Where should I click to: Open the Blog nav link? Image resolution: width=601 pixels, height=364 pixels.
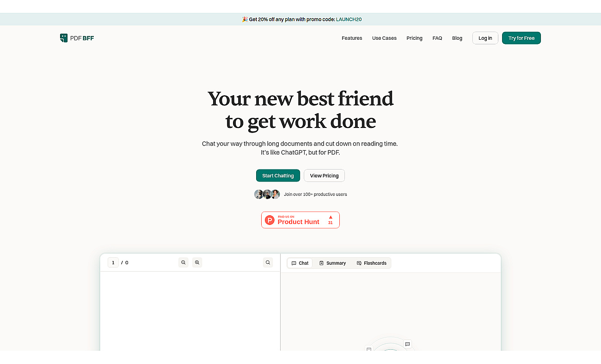click(x=457, y=38)
